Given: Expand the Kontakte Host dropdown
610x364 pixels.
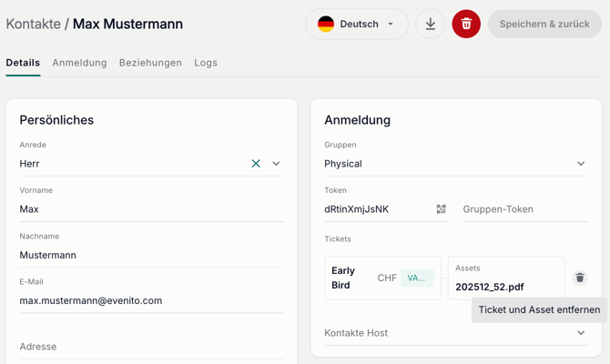Looking at the screenshot, I should click(x=456, y=333).
